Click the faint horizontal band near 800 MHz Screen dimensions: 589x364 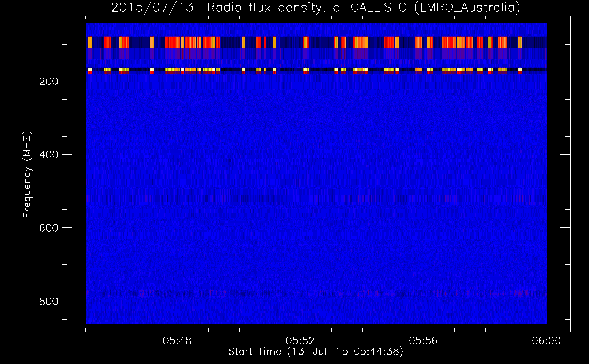316,293
